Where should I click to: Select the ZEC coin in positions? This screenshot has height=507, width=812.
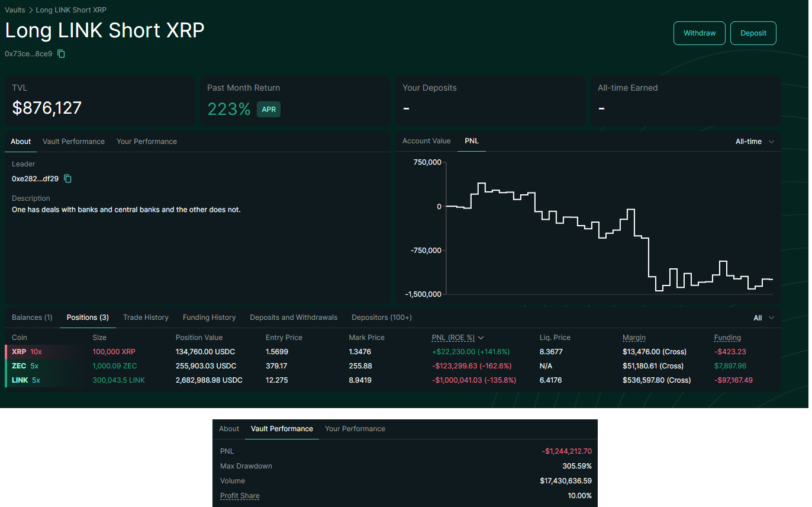pos(19,366)
